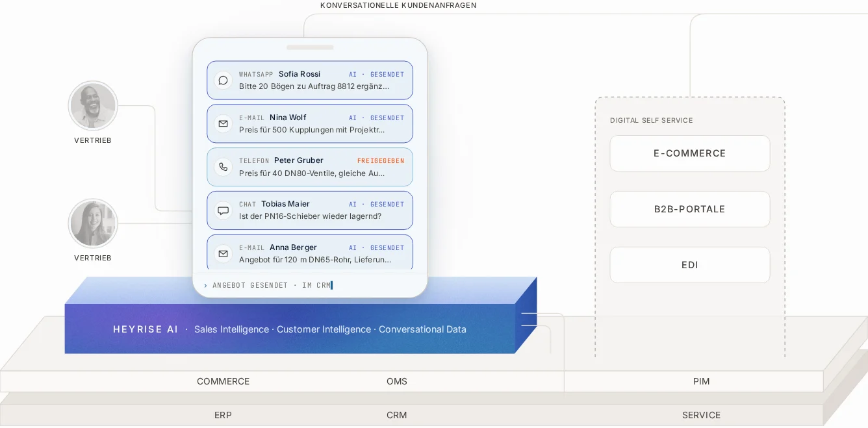
Task: Open the EDI card
Action: click(x=689, y=265)
